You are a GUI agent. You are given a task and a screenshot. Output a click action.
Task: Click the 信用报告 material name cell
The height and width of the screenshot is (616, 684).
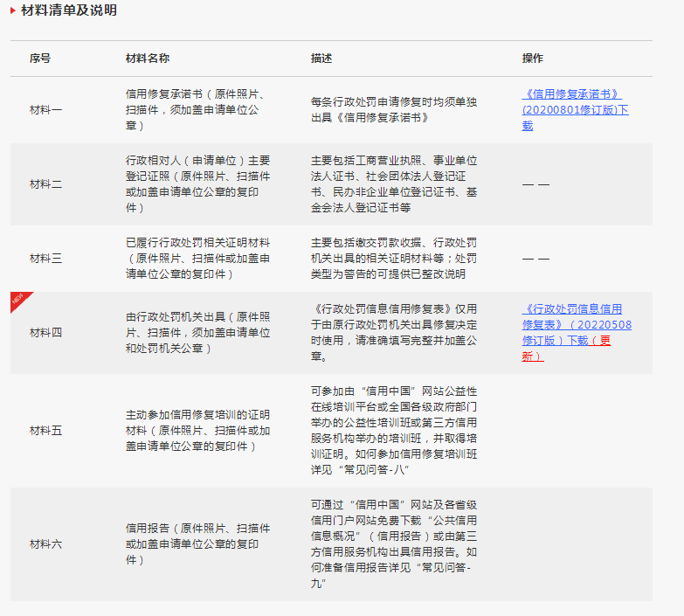tap(197, 544)
